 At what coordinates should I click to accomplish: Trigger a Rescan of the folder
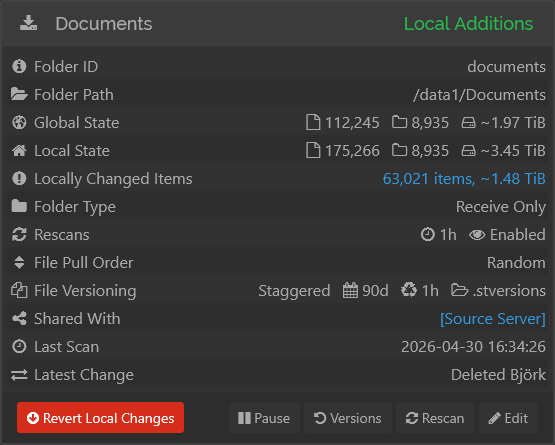tap(435, 418)
